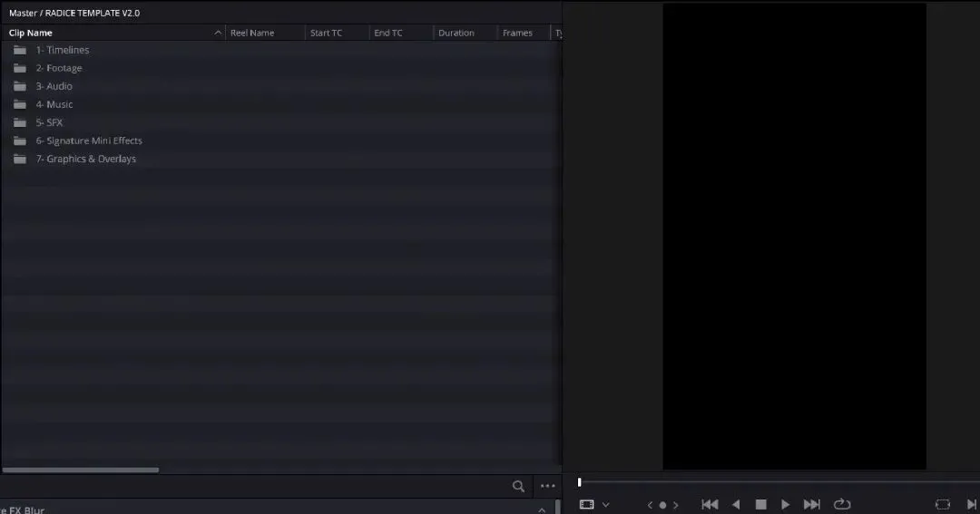This screenshot has height=514, width=980.
Task: Open viewer mode dropdown arrow
Action: coord(605,505)
